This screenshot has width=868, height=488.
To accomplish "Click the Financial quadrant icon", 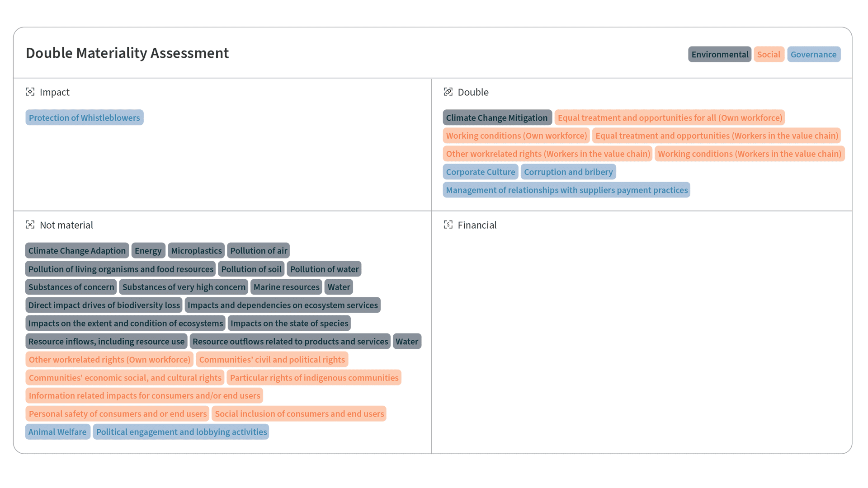I will point(448,225).
